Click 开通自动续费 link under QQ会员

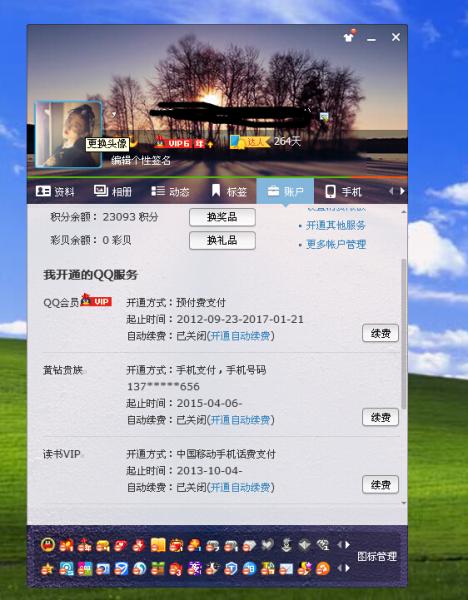[x=240, y=336]
